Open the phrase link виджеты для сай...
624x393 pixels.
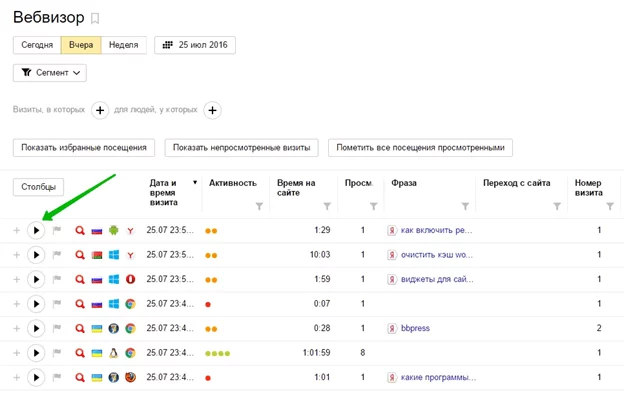(x=437, y=279)
